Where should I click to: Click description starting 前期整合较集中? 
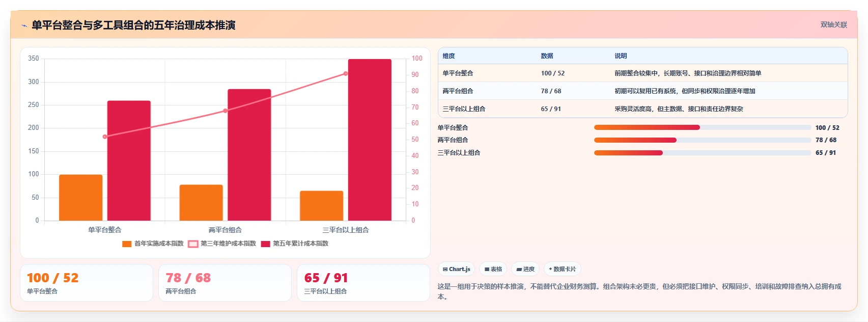coord(688,73)
